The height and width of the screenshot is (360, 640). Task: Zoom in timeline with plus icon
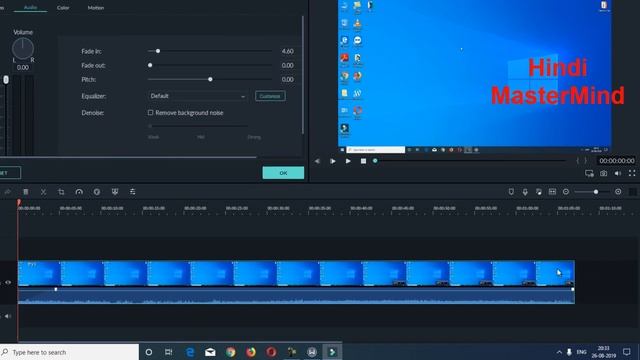tap(618, 192)
